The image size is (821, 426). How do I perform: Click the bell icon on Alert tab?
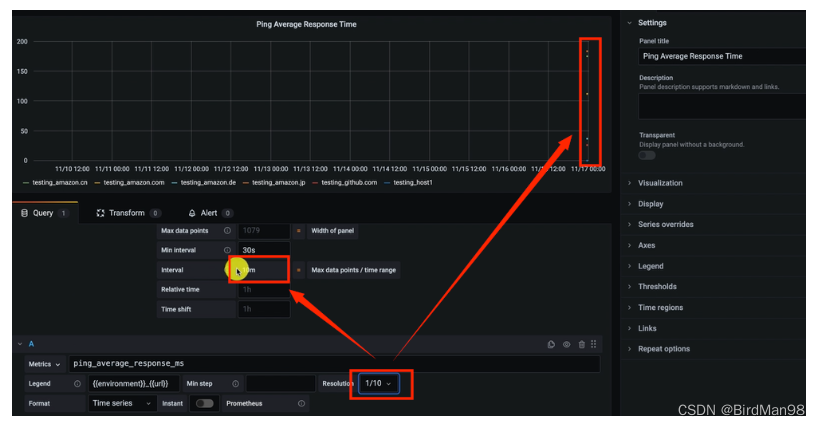(x=192, y=213)
